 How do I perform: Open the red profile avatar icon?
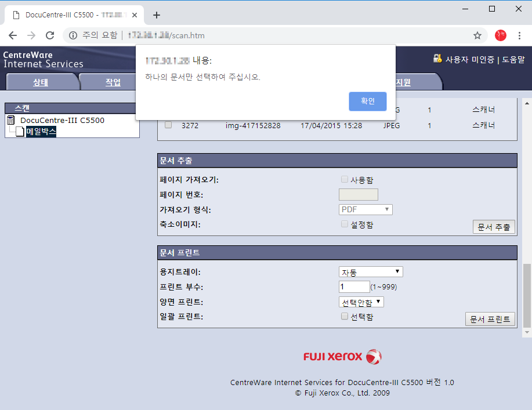(501, 35)
